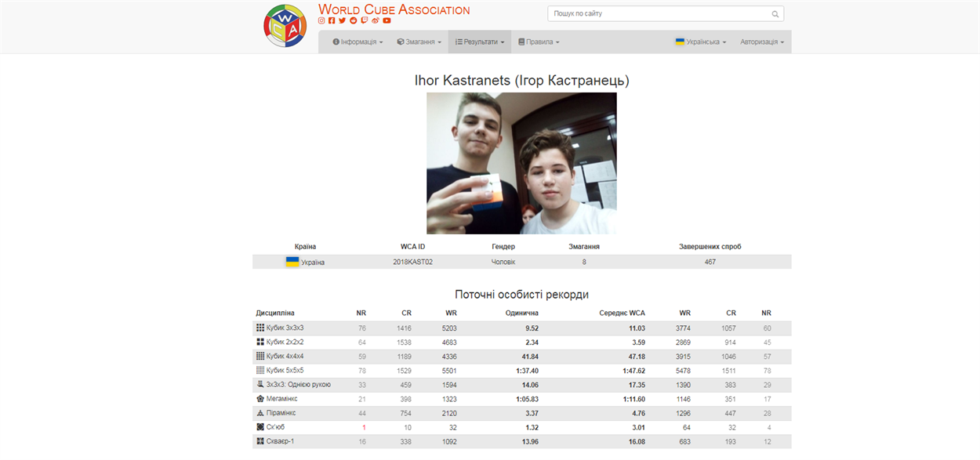Click the Пірамінкс event icon
The height and width of the screenshot is (460, 980).
260,412
